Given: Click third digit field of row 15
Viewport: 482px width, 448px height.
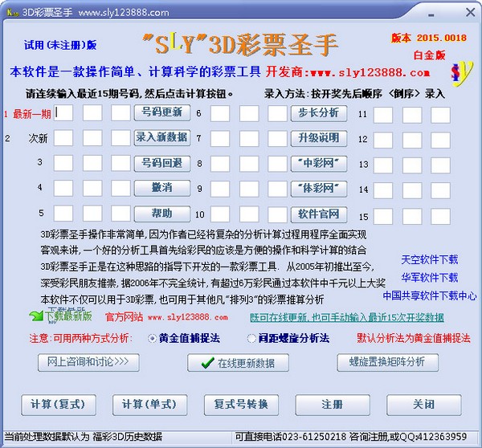Looking at the screenshot, I should click(x=440, y=216).
